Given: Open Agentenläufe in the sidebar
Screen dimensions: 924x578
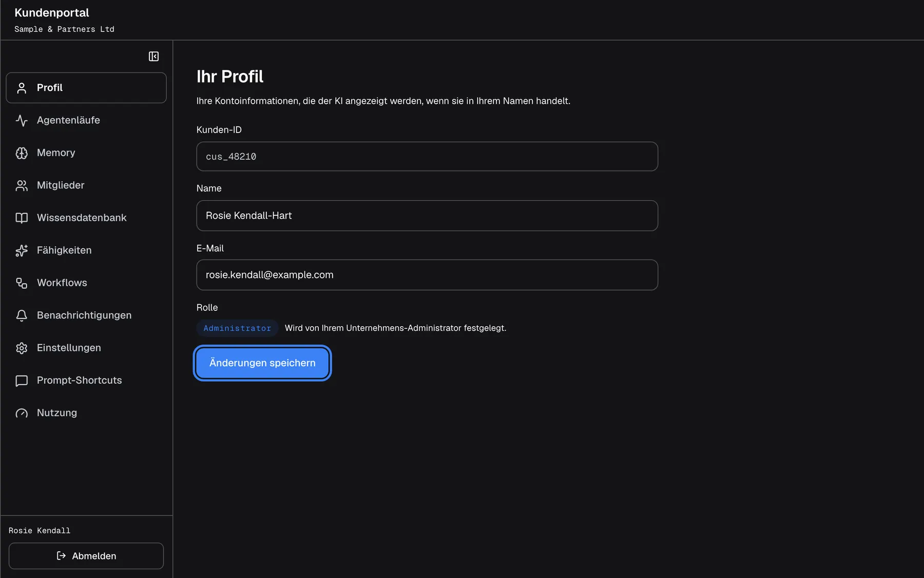Looking at the screenshot, I should (x=86, y=120).
